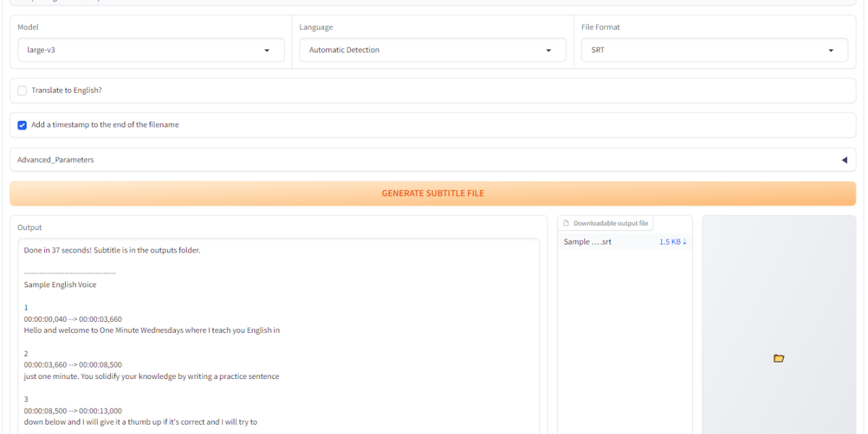
Task: Open the Sample ....srt output file
Action: [587, 242]
